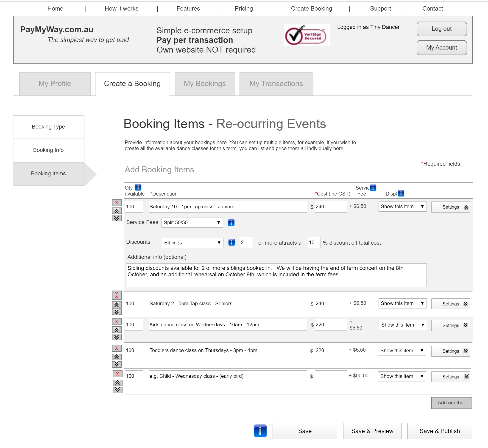This screenshot has width=488, height=448.
Task: Switch to the My Bookings tab
Action: (x=205, y=84)
